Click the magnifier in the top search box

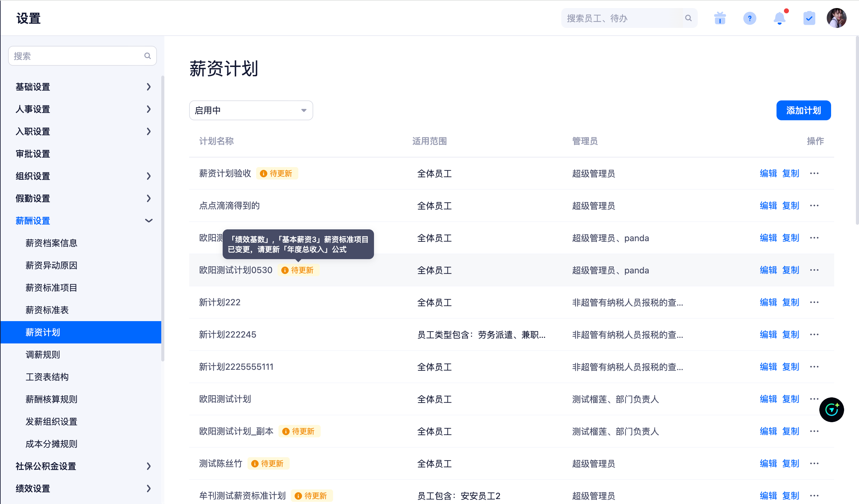[688, 18]
